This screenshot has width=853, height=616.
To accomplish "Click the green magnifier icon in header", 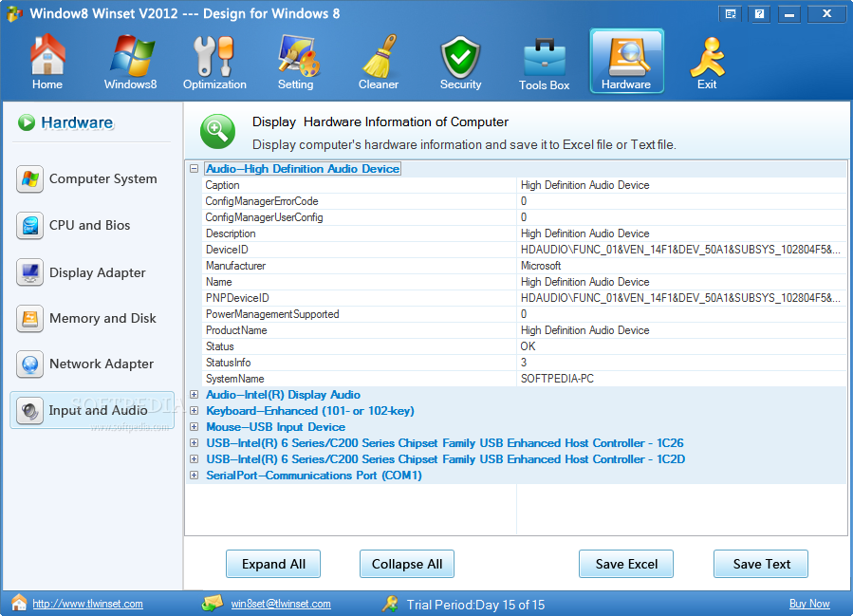I will 217,131.
